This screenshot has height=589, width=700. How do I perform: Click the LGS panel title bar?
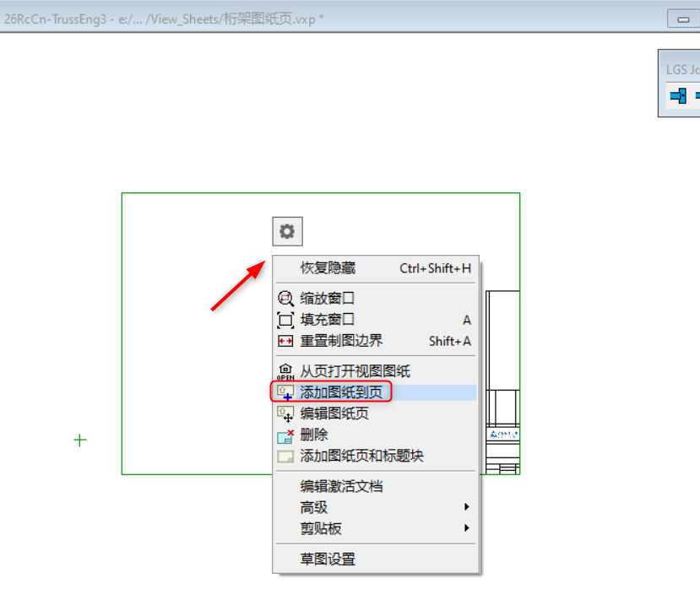tap(680, 68)
